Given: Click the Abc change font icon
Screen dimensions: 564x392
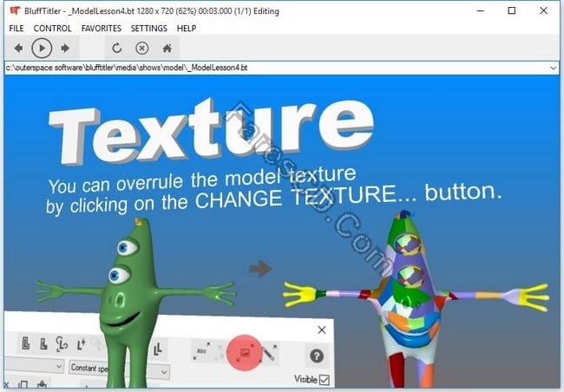Looking at the screenshot, I should 202,351.
